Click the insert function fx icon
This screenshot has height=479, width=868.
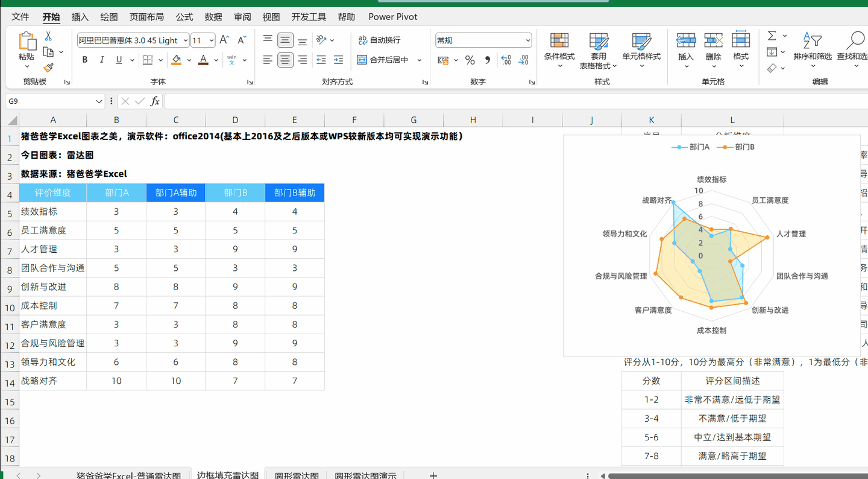(x=155, y=101)
